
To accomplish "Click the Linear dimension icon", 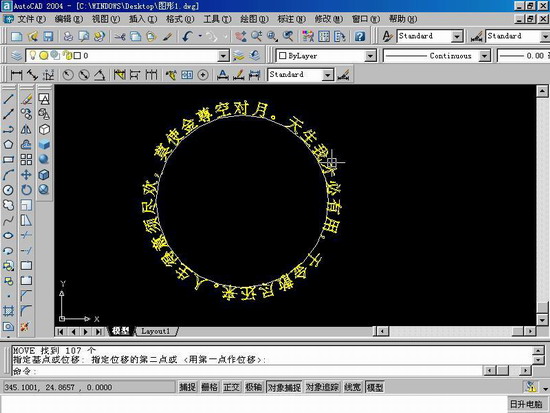I will click(16, 75).
